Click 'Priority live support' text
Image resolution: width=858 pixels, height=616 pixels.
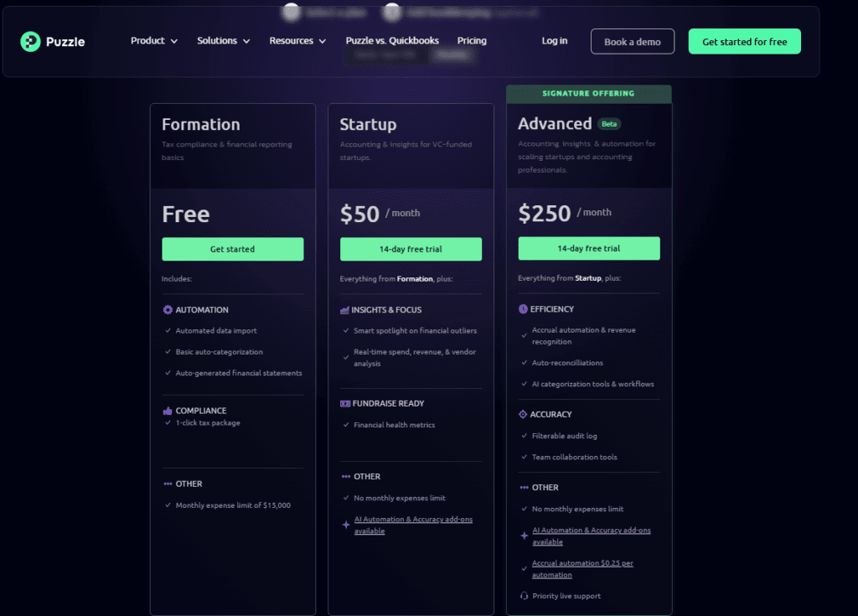566,596
